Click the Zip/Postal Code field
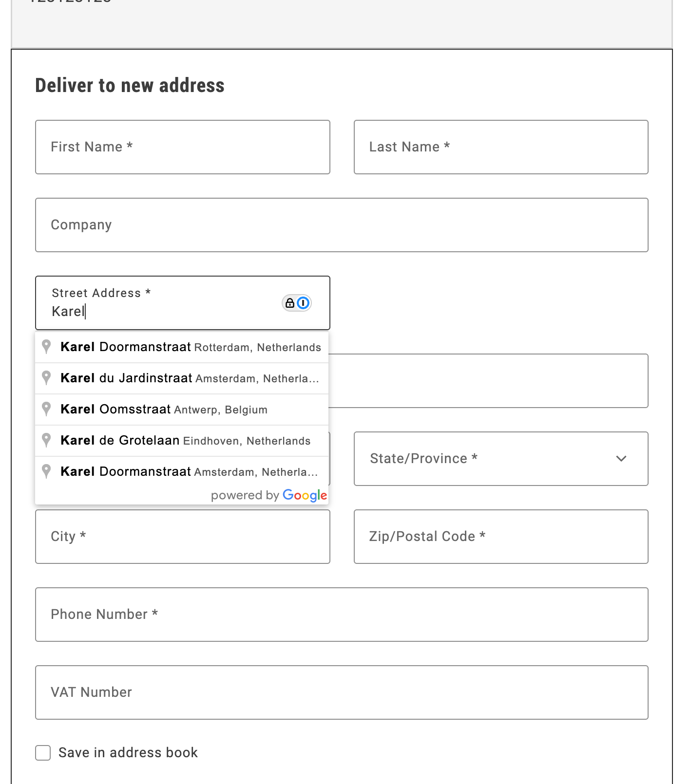 pos(501,536)
